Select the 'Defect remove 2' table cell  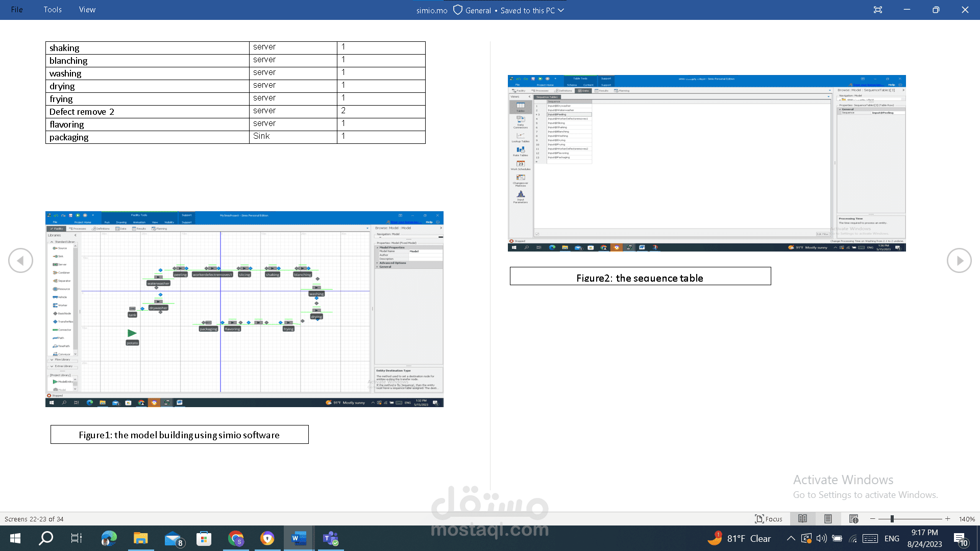(x=148, y=112)
